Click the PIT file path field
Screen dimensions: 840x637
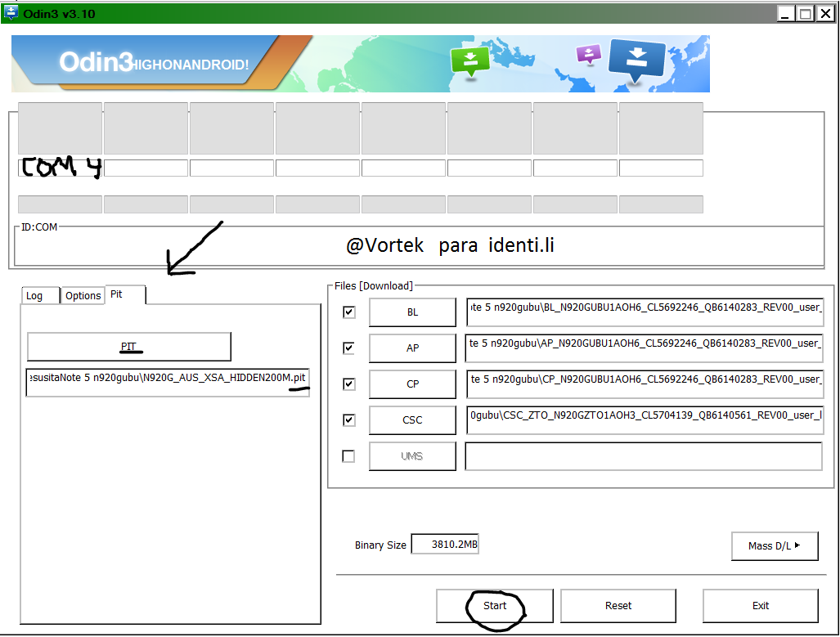[168, 382]
